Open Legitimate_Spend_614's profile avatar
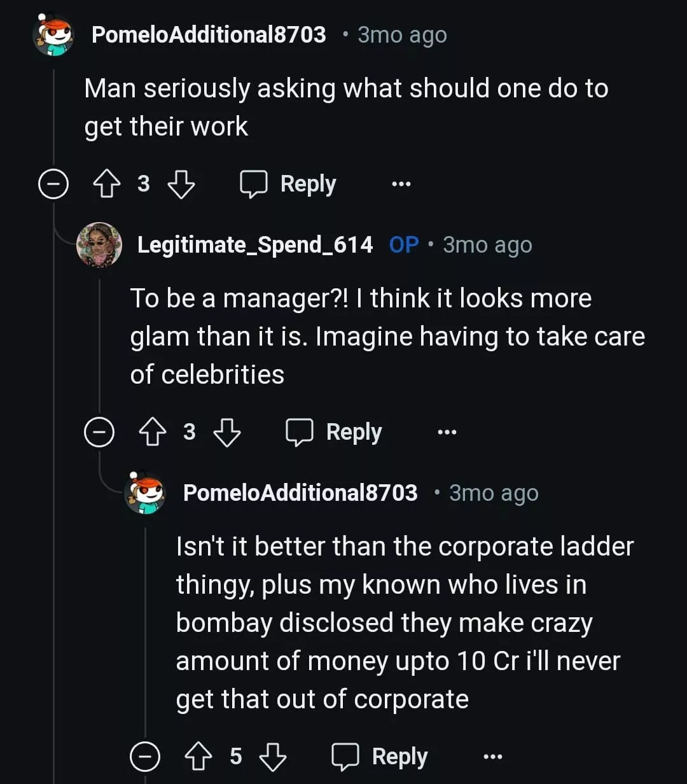The height and width of the screenshot is (784, 687). point(99,245)
